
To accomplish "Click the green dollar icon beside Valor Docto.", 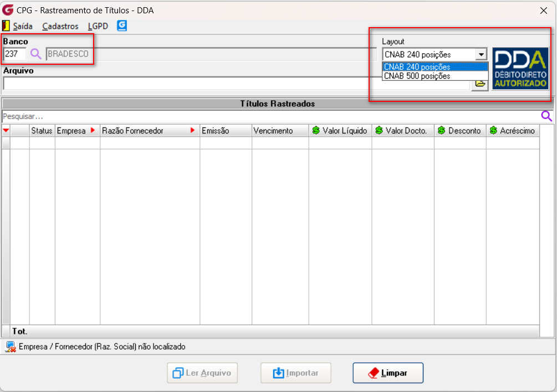I will [x=379, y=130].
